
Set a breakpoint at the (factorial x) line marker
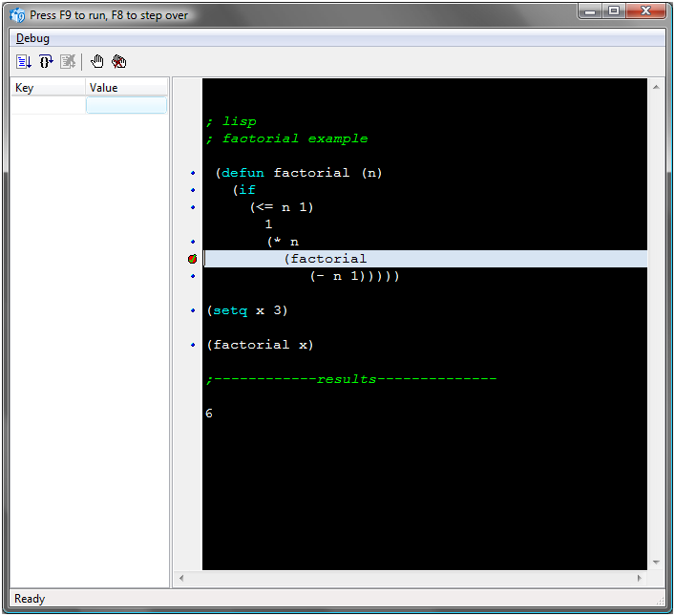coord(193,345)
